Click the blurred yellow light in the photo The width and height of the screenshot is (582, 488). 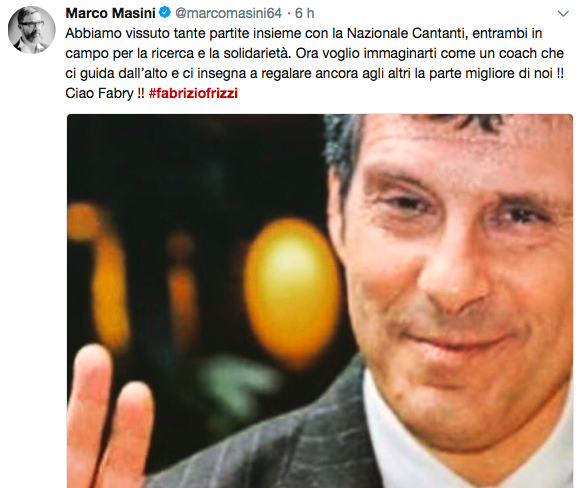(x=292, y=289)
